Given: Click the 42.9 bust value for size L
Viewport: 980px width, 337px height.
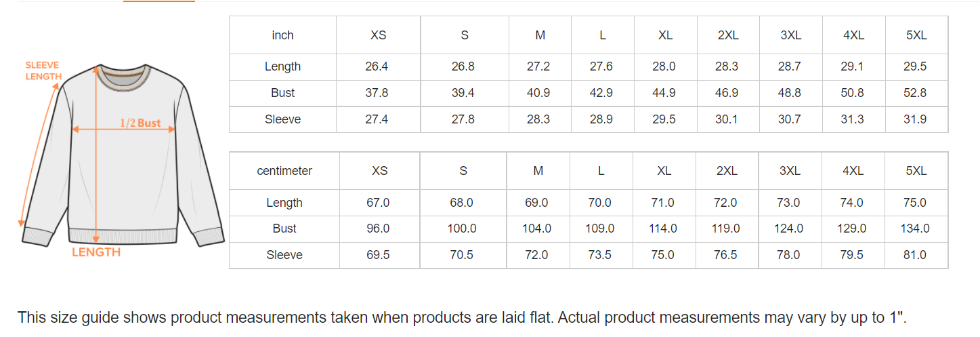Looking at the screenshot, I should (x=601, y=93).
